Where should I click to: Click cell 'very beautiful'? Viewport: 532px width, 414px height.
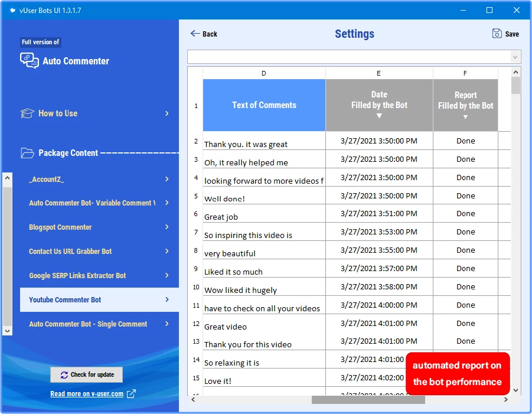[264, 250]
